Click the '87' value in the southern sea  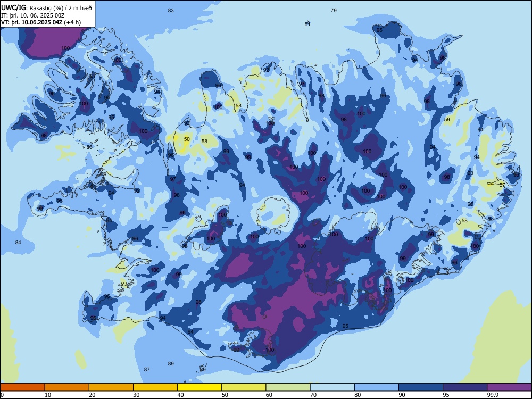click(147, 370)
